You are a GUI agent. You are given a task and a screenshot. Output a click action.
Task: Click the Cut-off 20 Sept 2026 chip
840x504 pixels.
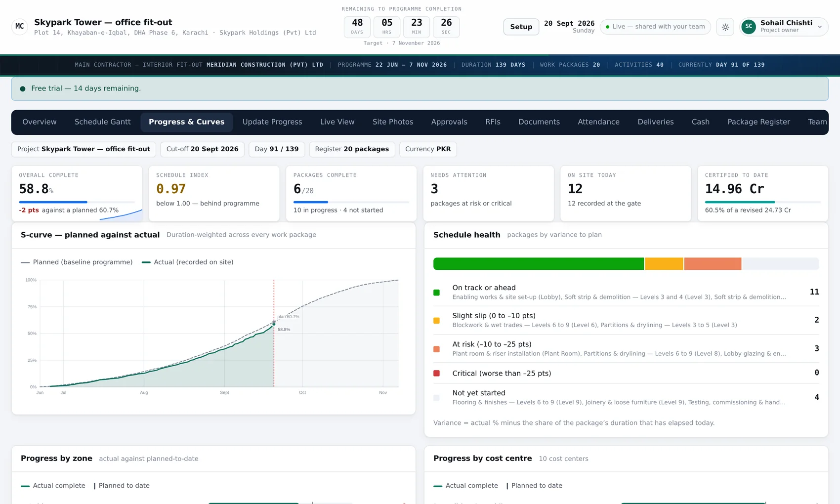[203, 149]
